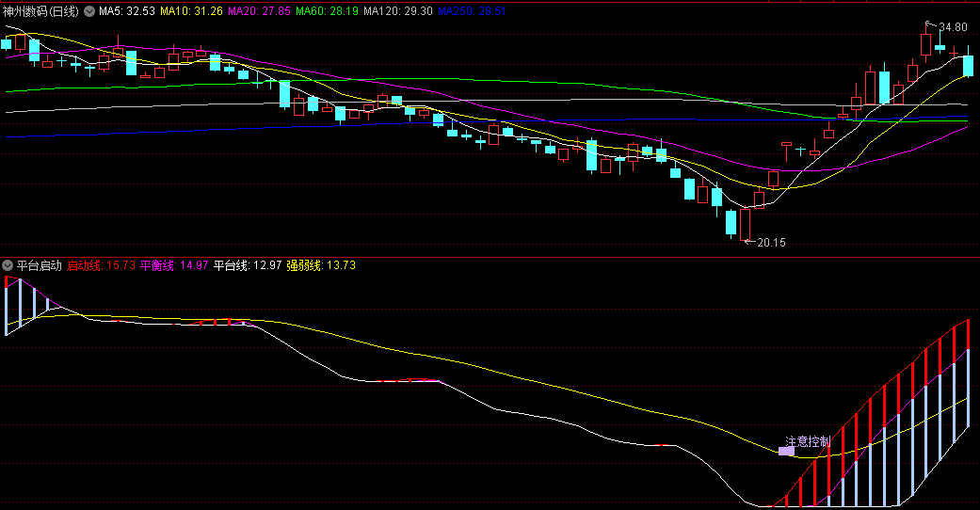Image resolution: width=980 pixels, height=510 pixels.
Task: Click the red 启动线 value label
Action: tap(102, 265)
